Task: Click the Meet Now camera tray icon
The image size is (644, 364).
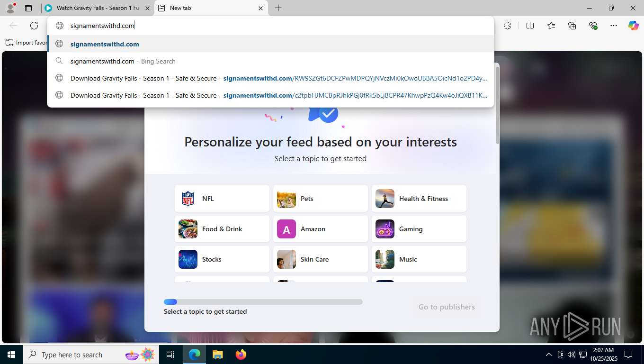Action: pos(560,355)
